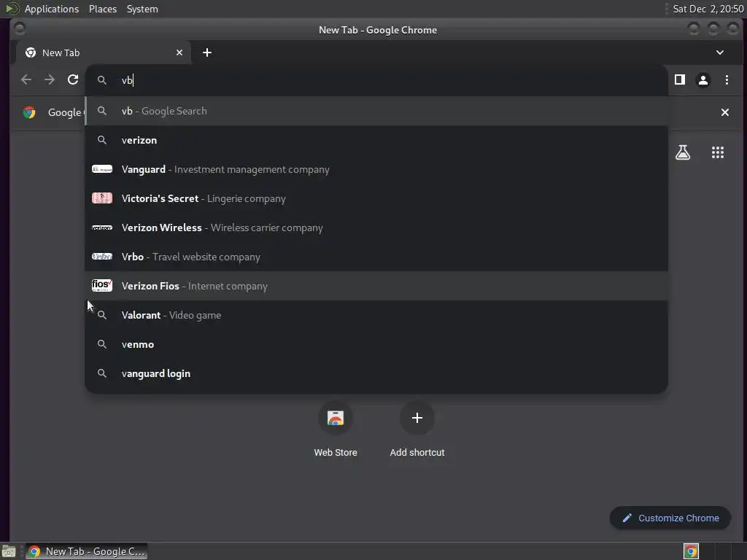Select the New Tab - Google Chrome taskbar entry

[x=86, y=551]
